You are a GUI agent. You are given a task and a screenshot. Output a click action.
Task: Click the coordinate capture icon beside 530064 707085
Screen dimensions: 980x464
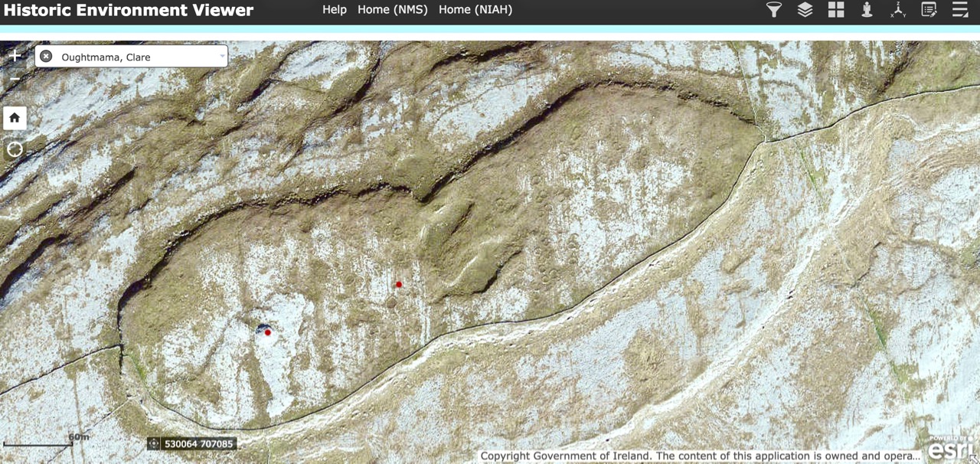point(154,444)
